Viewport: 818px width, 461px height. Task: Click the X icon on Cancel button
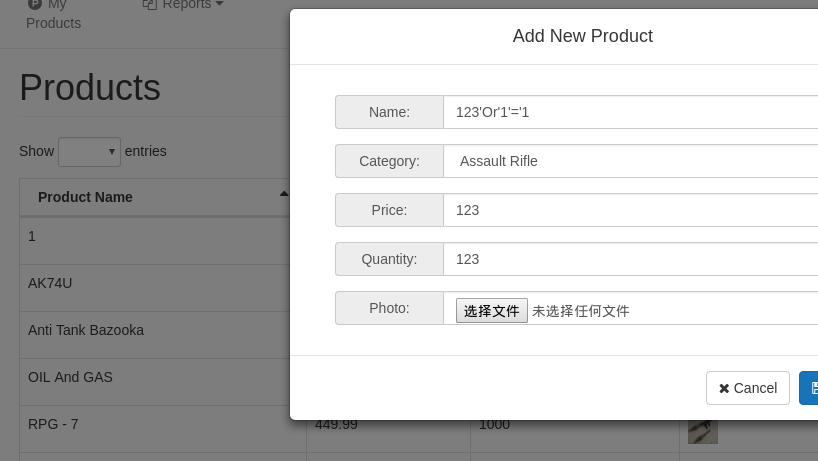coord(724,388)
